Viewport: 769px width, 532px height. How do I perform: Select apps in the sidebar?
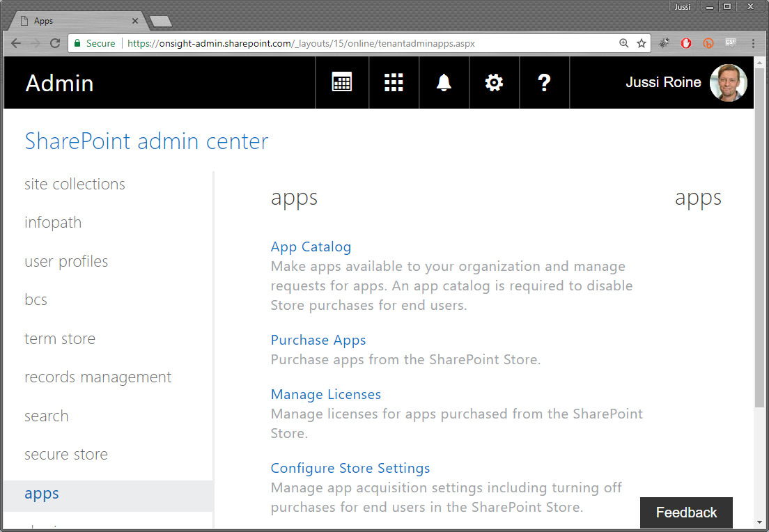[x=108, y=496]
